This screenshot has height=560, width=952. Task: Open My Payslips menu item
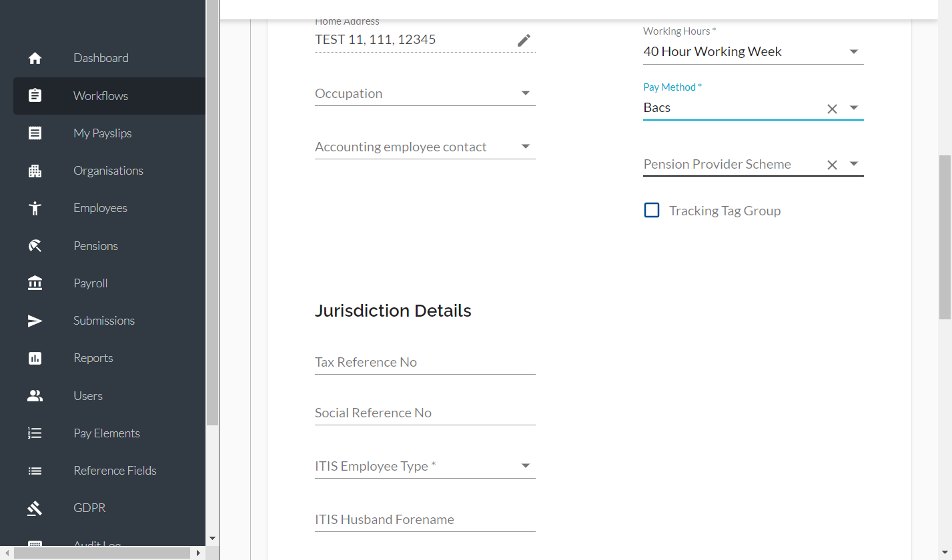109,133
